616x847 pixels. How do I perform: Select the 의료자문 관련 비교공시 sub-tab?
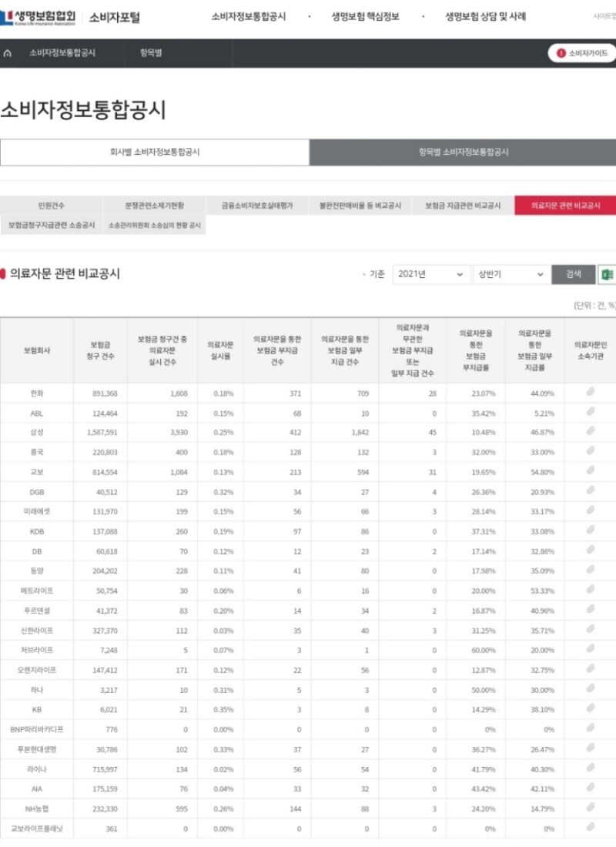point(565,206)
